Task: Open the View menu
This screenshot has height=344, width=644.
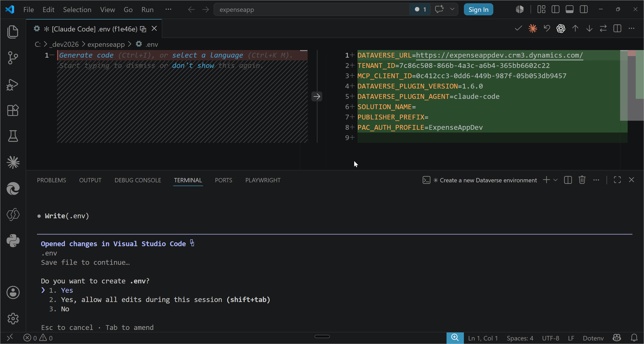Action: [107, 10]
